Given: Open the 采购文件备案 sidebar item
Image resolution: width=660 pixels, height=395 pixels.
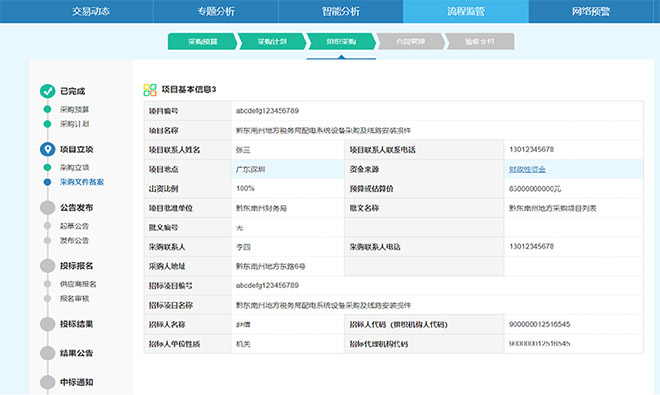Looking at the screenshot, I should click(82, 182).
